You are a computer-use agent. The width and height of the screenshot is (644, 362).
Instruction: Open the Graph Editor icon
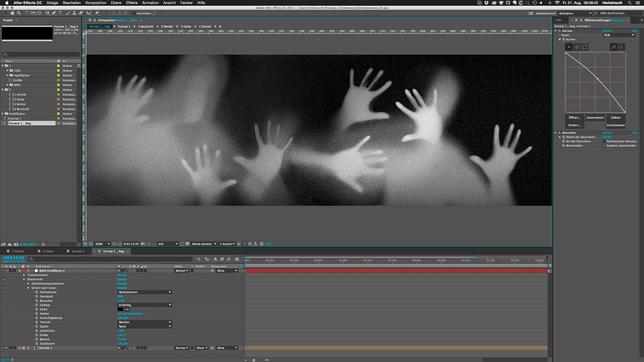click(x=237, y=260)
